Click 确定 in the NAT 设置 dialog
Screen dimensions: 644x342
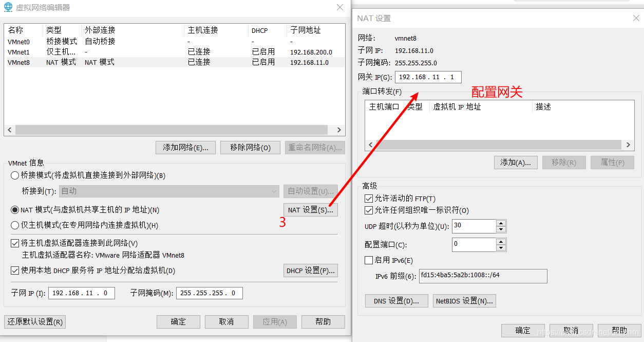click(523, 330)
